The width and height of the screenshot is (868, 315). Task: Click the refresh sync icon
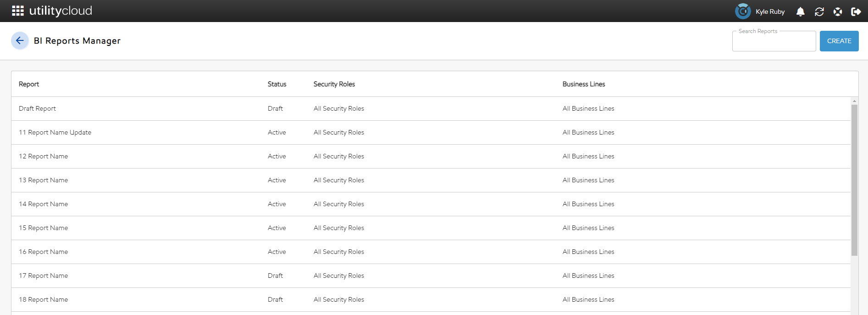[x=819, y=12]
